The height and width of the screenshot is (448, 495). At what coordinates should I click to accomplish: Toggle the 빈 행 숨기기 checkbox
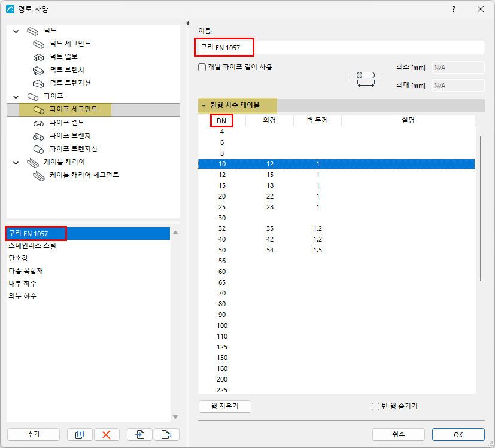click(375, 406)
